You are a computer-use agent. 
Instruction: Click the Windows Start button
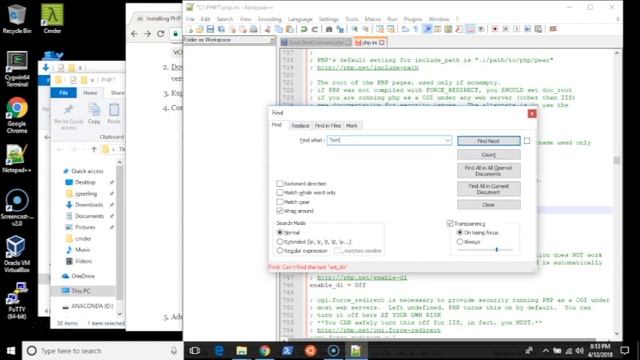(11, 351)
